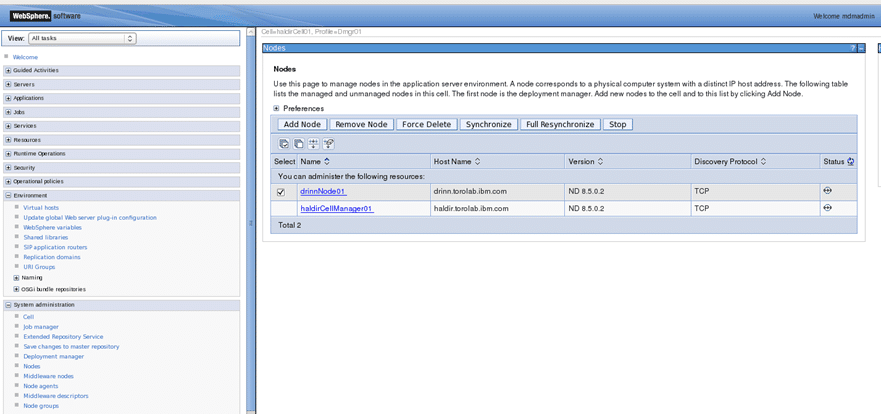
Task: Refresh status using icon beside Status header
Action: pyautogui.click(x=851, y=162)
